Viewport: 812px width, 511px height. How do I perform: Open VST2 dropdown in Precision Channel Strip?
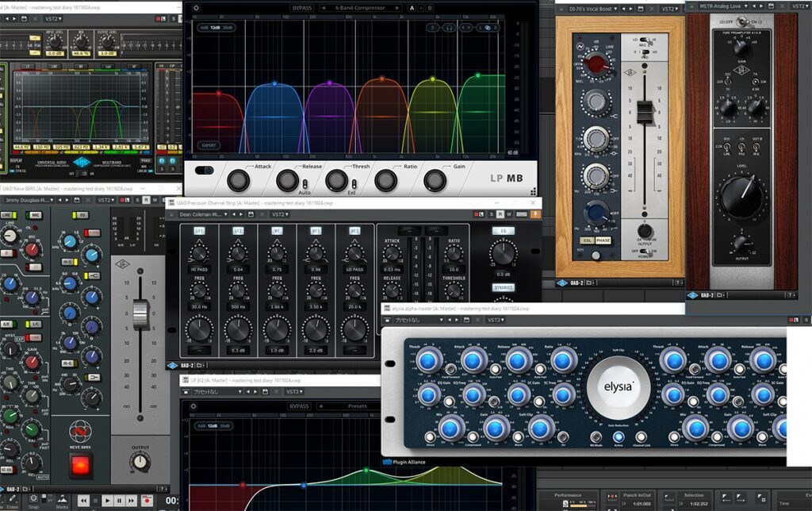pos(280,214)
